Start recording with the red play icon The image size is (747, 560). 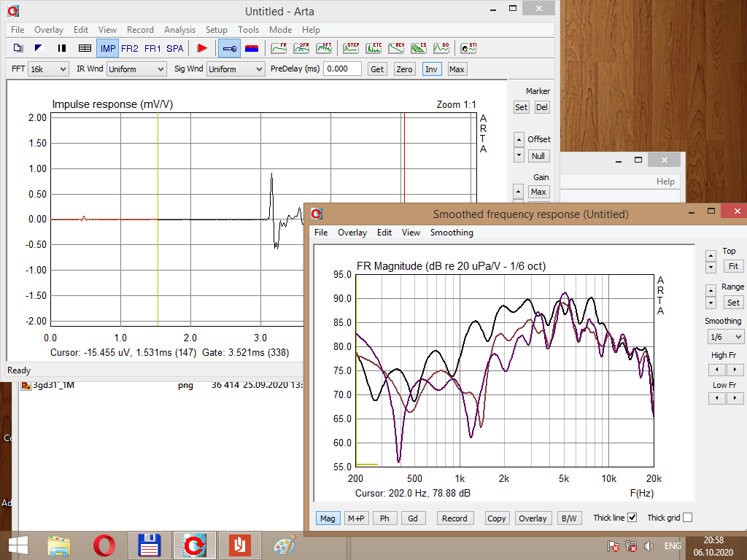pyautogui.click(x=202, y=48)
